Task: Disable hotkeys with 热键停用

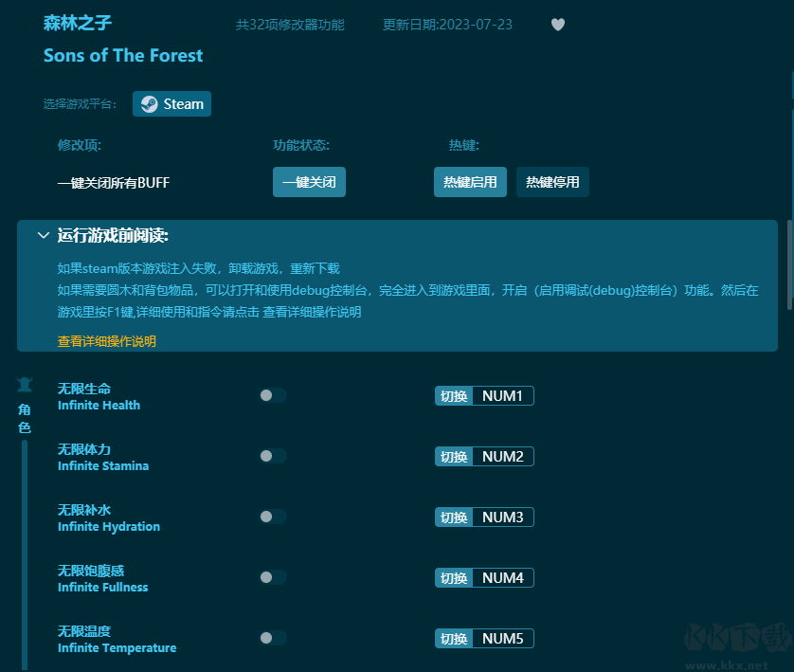Action: coord(552,182)
